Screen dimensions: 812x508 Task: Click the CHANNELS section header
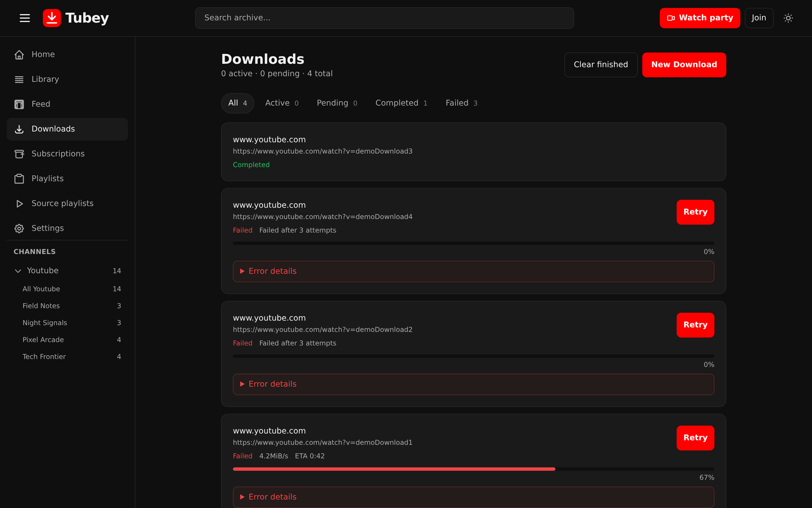click(x=35, y=252)
